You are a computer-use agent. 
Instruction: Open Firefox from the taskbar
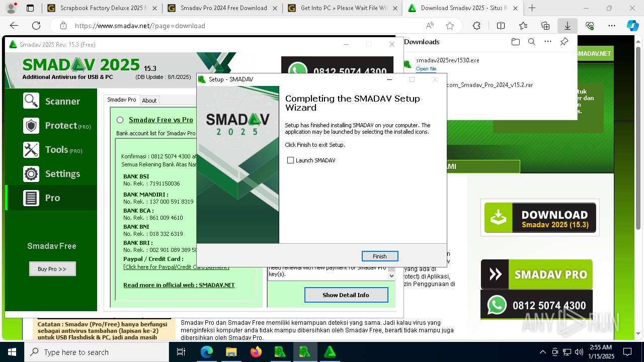[256, 352]
